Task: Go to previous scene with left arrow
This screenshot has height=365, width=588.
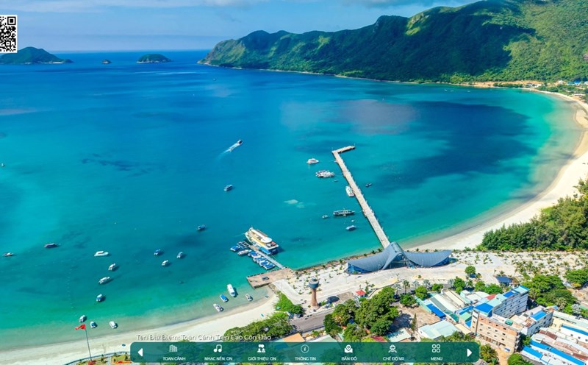Action: (140, 352)
